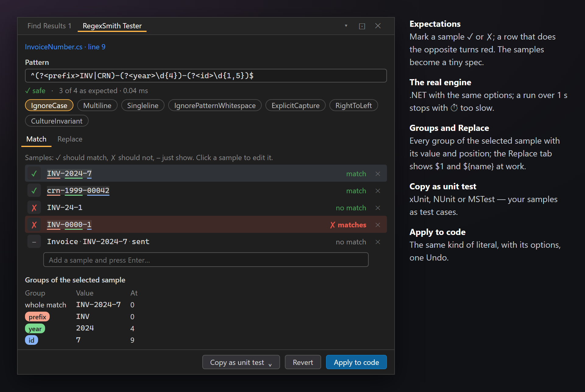Select the RegexSmith Tester tab
585x392 pixels.
tap(112, 26)
